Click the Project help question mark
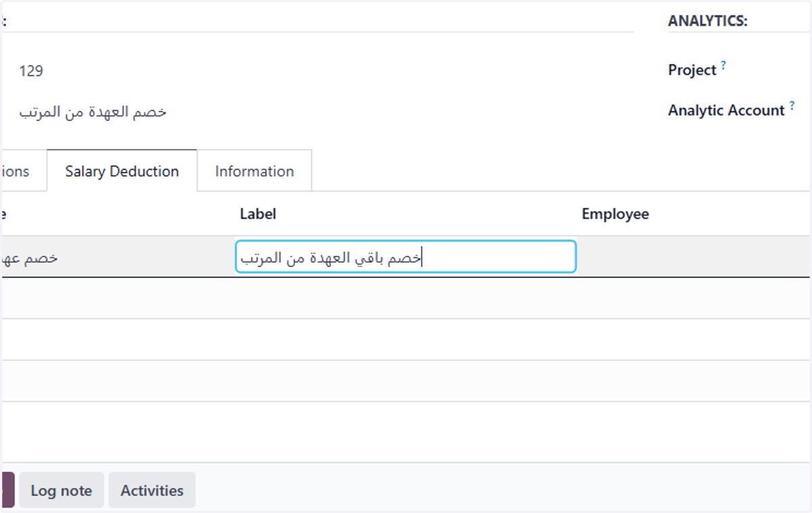 point(723,66)
